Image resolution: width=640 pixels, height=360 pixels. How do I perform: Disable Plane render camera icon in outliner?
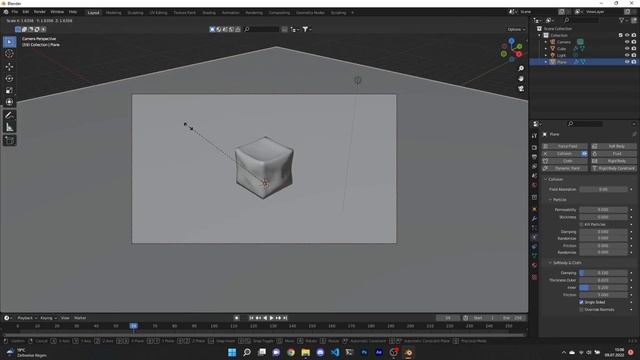(634, 62)
